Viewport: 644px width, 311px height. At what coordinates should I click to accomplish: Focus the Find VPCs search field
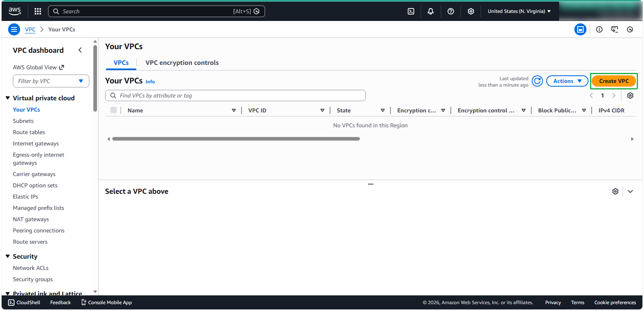pyautogui.click(x=235, y=95)
